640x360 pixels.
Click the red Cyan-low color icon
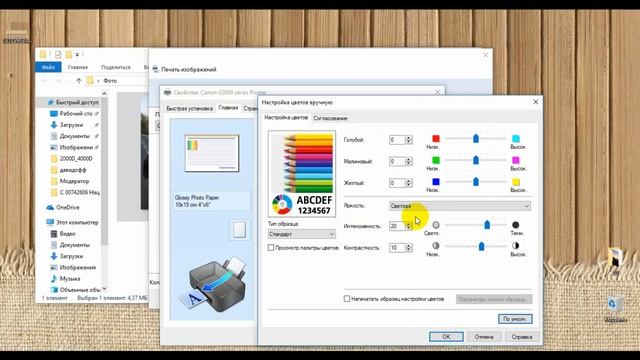coord(436,138)
